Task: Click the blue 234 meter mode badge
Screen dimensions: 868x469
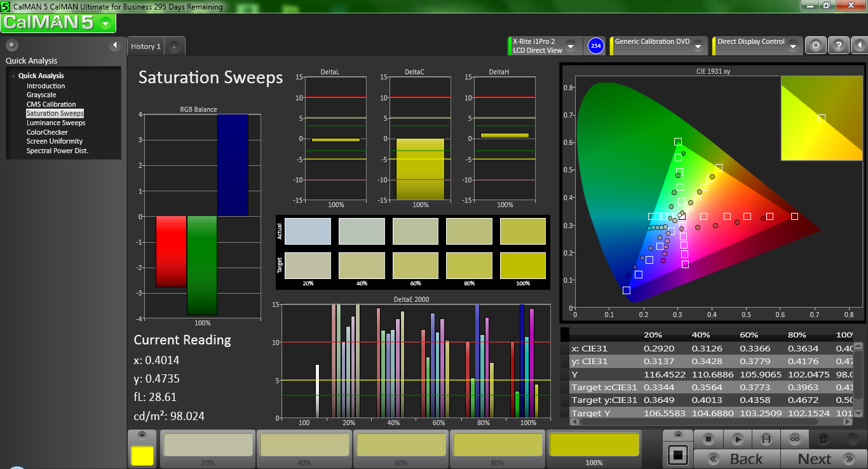Action: (x=595, y=46)
